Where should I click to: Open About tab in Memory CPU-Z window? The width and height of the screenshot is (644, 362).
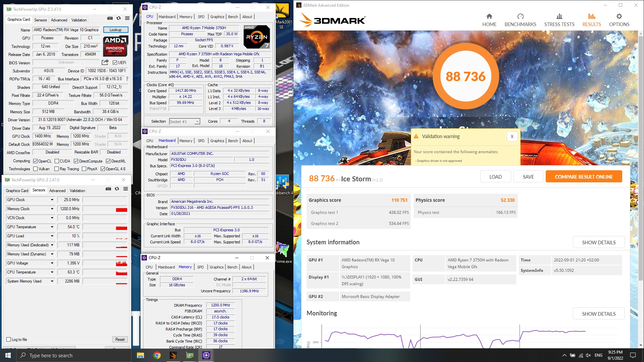click(x=247, y=267)
